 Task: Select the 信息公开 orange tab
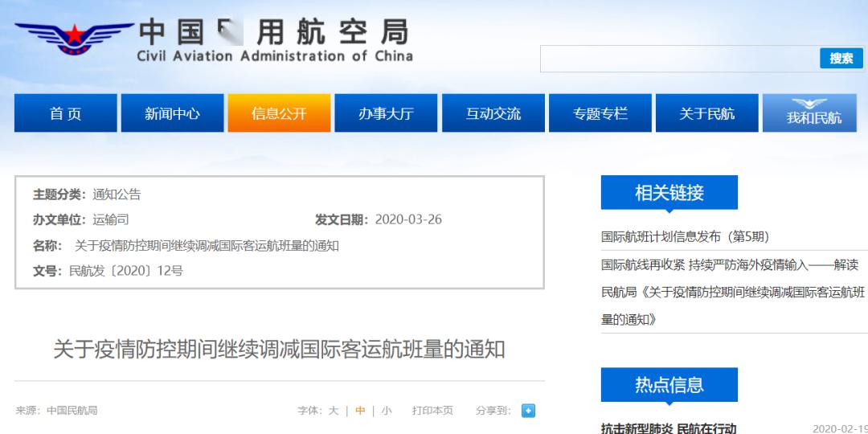(279, 113)
